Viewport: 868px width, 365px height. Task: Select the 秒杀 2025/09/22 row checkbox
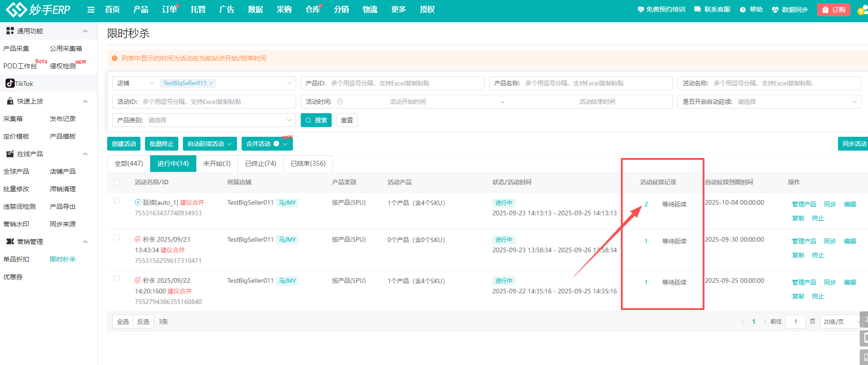point(117,279)
